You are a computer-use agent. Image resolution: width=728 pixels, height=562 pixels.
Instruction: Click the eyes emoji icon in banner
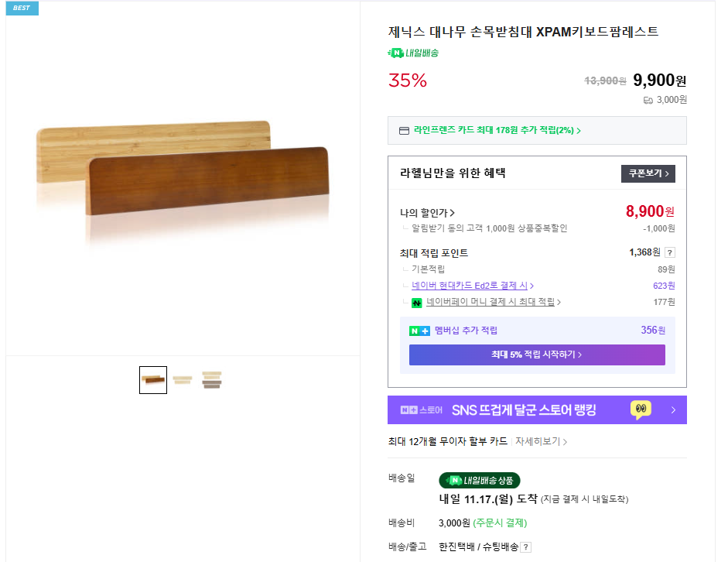641,410
